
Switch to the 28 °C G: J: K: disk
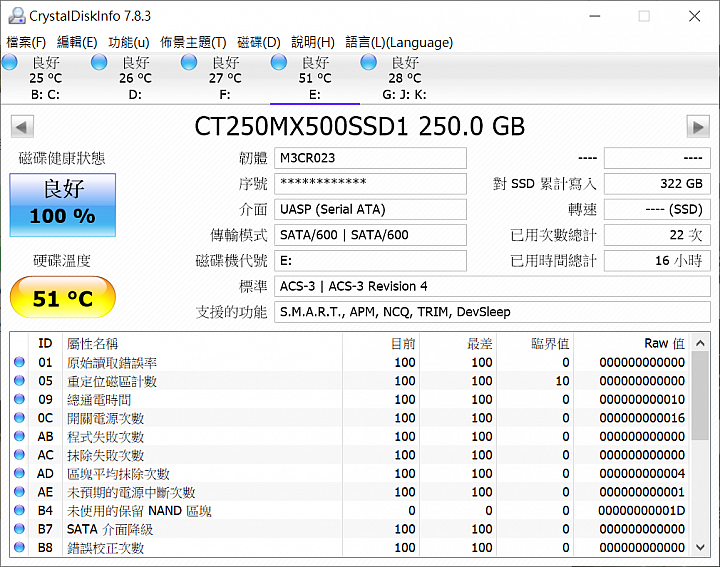[404, 78]
